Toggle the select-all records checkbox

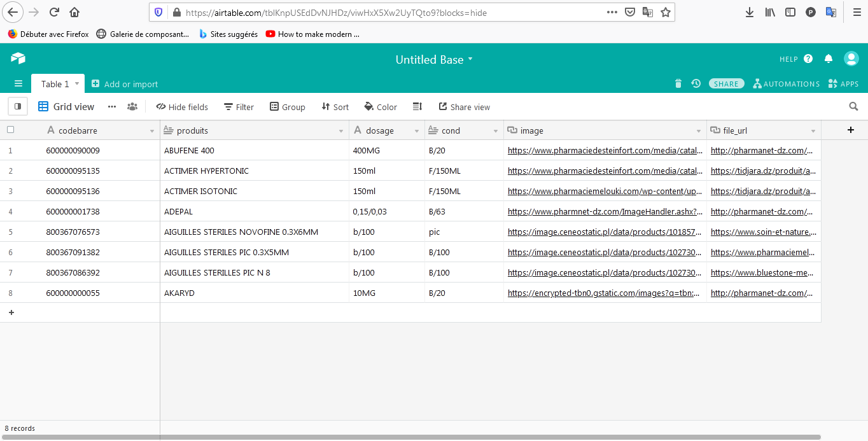(10, 130)
